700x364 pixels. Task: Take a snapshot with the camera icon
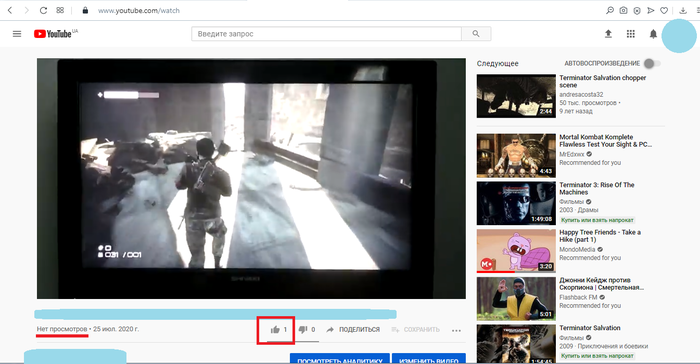[623, 10]
